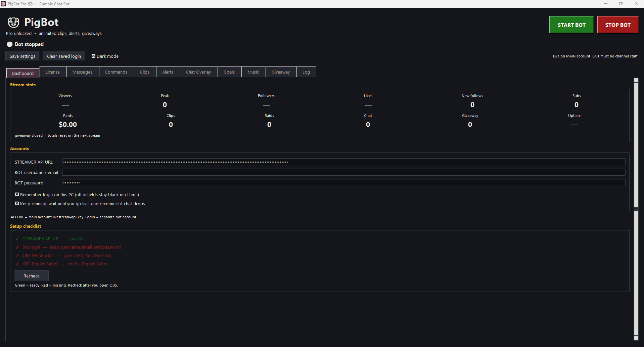Click the scrollbar down arrow
The width and height of the screenshot is (644, 347).
[636, 338]
